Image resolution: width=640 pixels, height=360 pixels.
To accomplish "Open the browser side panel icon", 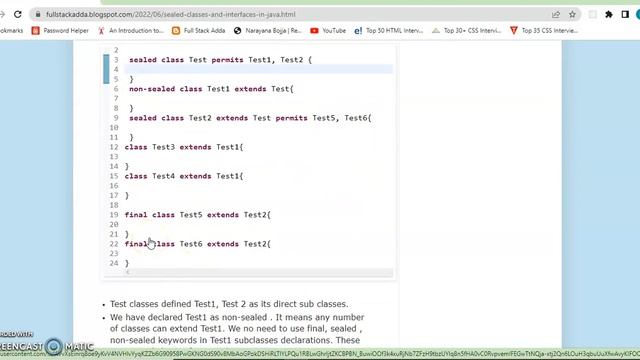I will pos(625,14).
